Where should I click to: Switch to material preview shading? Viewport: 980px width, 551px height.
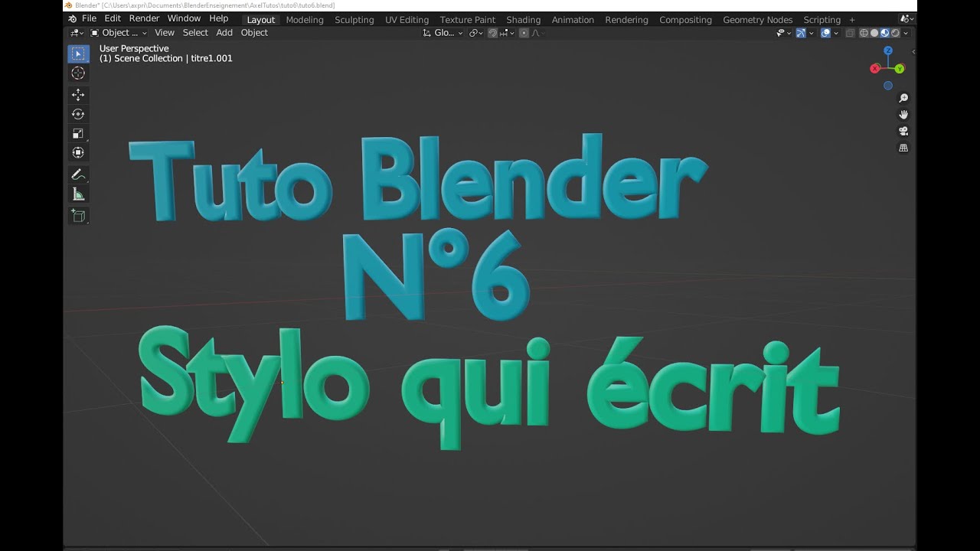884,33
